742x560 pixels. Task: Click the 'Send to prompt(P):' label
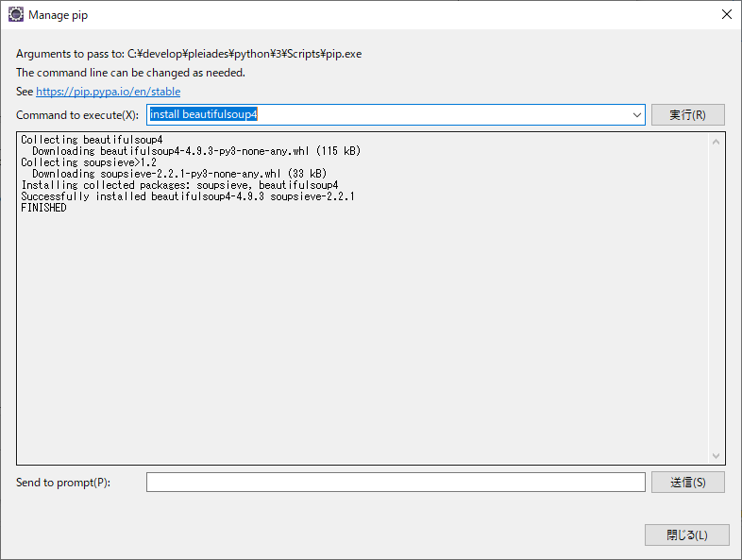(63, 483)
